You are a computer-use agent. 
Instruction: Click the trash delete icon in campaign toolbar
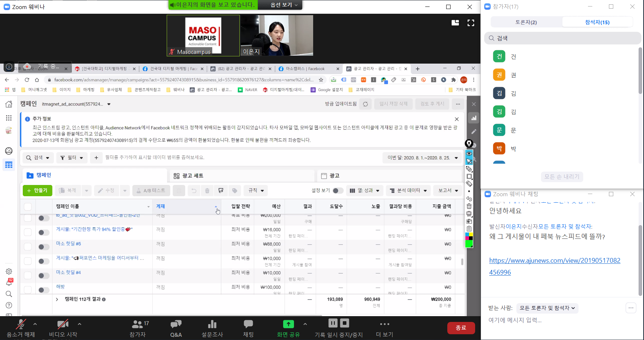pos(207,191)
